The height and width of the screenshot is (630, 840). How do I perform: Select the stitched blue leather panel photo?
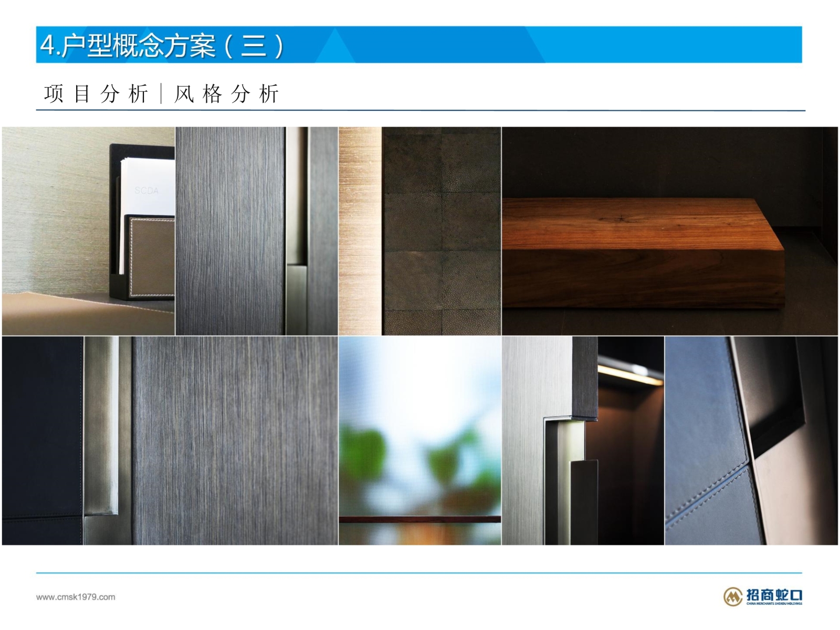(x=751, y=440)
